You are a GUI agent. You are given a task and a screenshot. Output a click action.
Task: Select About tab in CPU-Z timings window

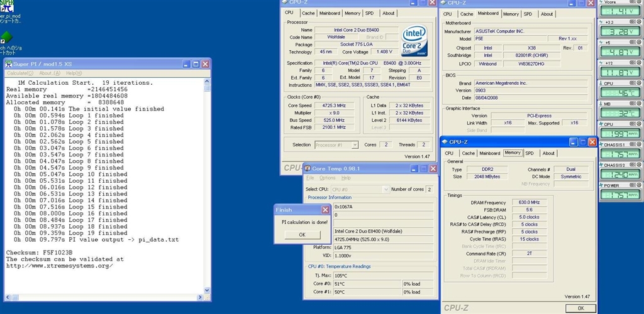548,153
